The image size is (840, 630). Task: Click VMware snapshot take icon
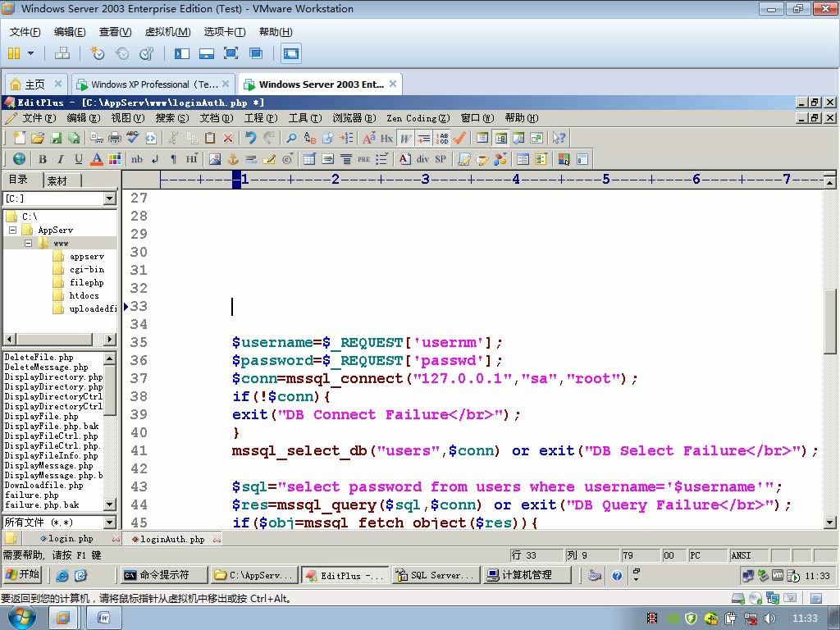pyautogui.click(x=97, y=53)
